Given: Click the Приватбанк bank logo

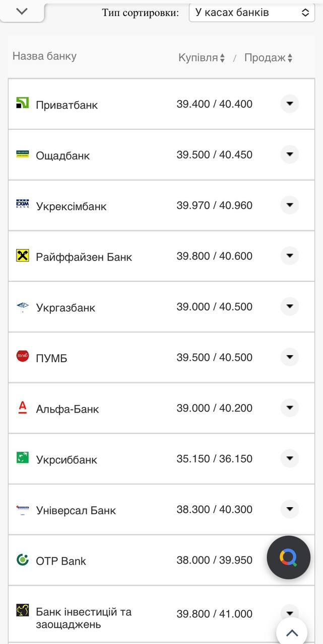Looking at the screenshot, I should pos(22,104).
